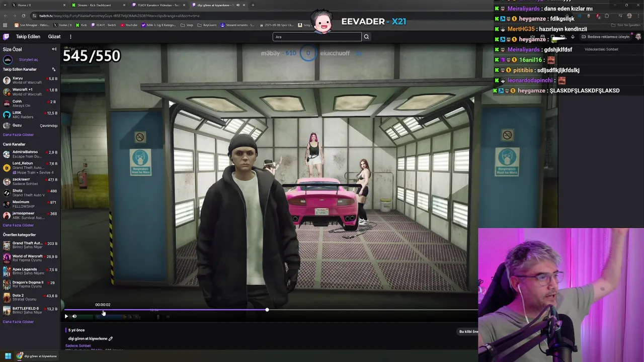The image size is (644, 362).
Task: Open site info icon in address bar
Action: pyautogui.click(x=35, y=16)
